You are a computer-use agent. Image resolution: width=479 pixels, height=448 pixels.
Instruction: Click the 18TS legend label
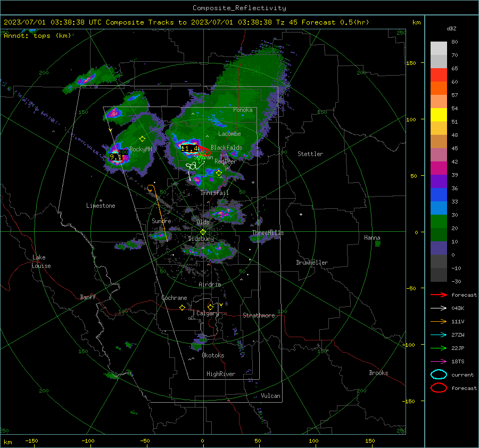[x=458, y=362]
